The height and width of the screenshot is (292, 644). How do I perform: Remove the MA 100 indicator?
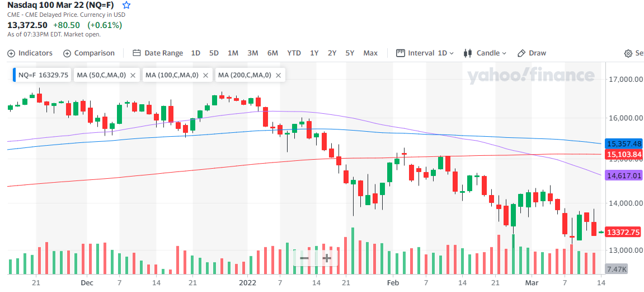point(206,75)
